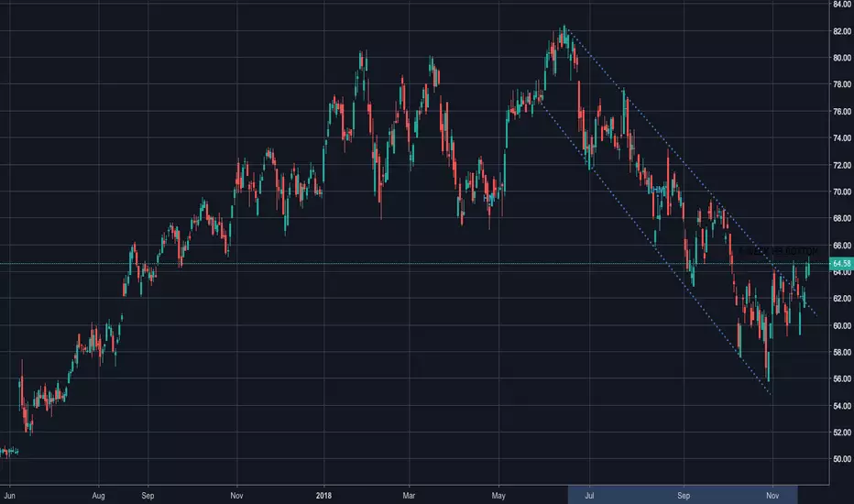
Task: Click the 68.00 price axis label
Action: tap(842, 218)
